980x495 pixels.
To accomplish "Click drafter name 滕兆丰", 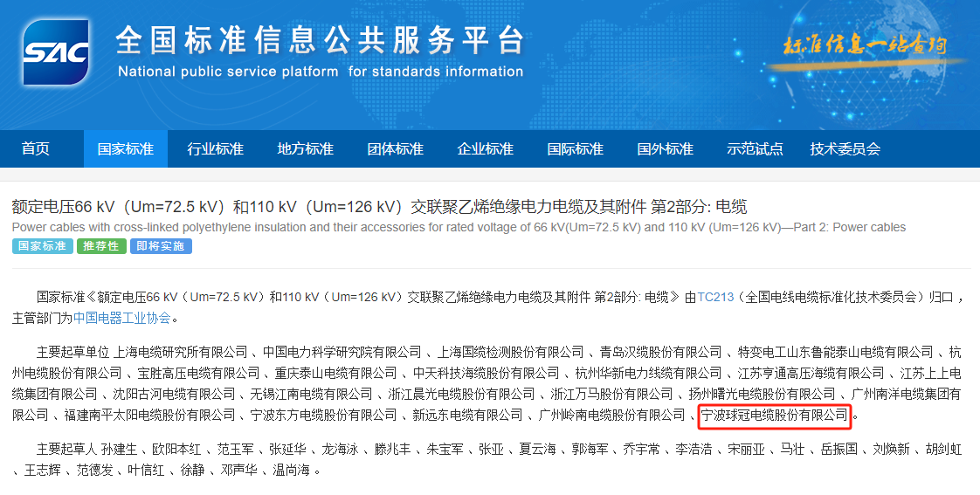I will 392,449.
